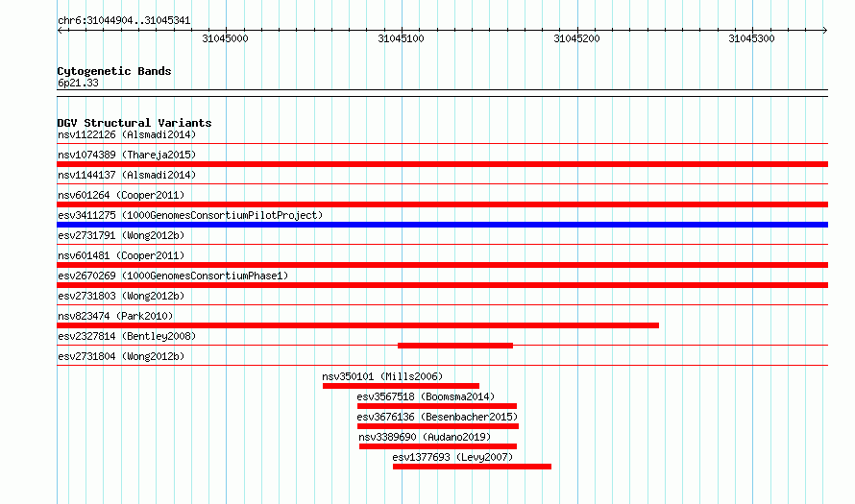
Task: Click the red nsv1074389 variant bar
Action: 442,164
